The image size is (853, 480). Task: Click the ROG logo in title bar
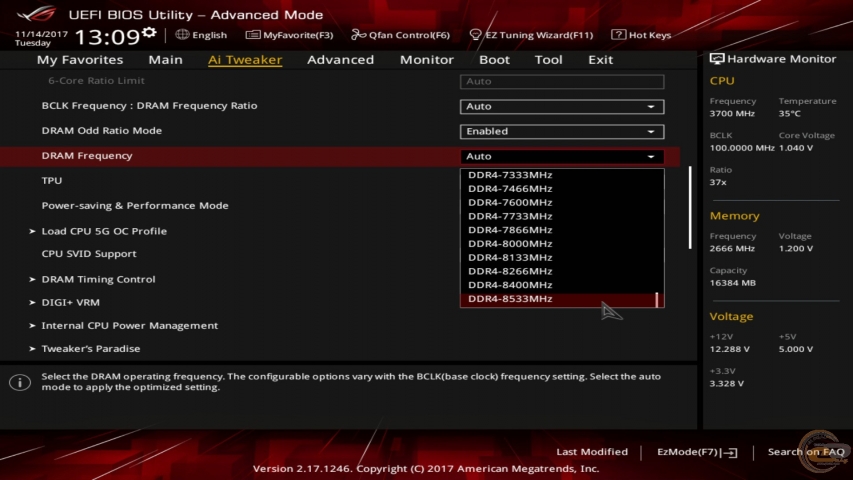(x=36, y=13)
